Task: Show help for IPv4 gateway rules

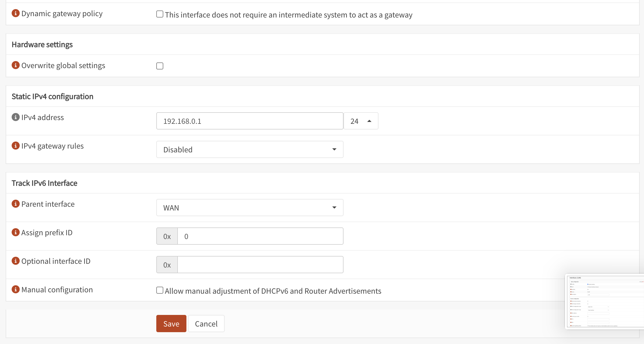Action: pyautogui.click(x=16, y=146)
